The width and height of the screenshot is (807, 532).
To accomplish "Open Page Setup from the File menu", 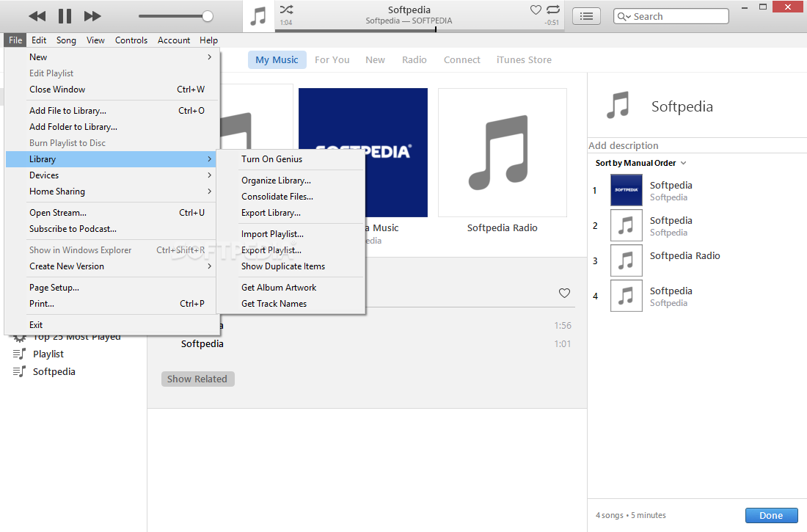I will pos(112,288).
